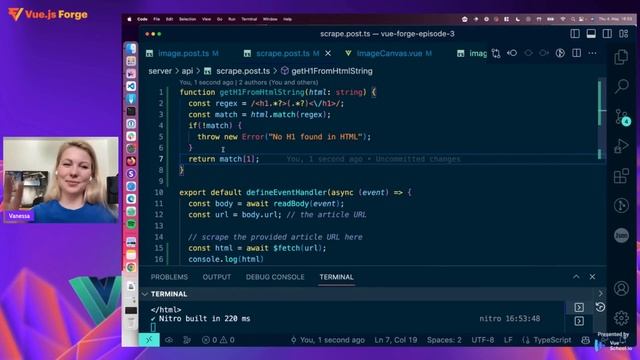Open the Extensions view
This screenshot has height=360, width=640.
621,176
